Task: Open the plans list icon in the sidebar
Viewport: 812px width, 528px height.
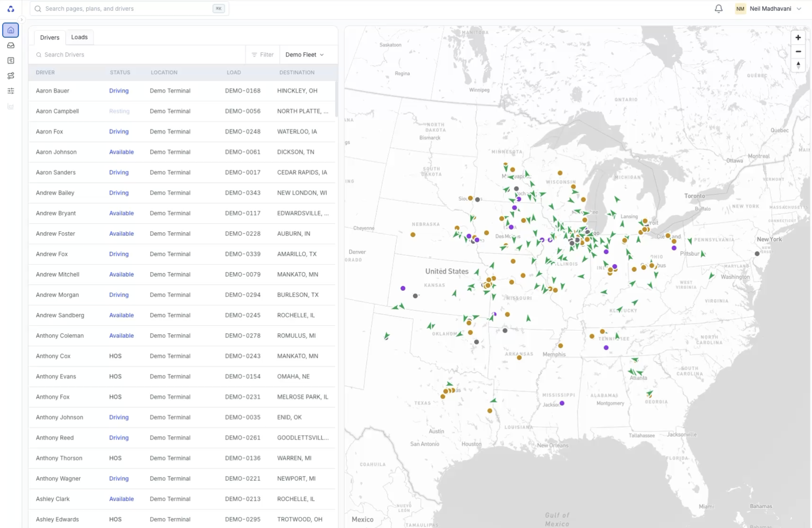Action: point(11,60)
